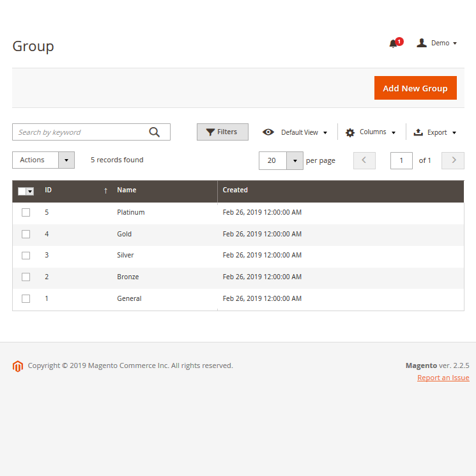Open the Report an Issue link
476x476 pixels.
(443, 378)
